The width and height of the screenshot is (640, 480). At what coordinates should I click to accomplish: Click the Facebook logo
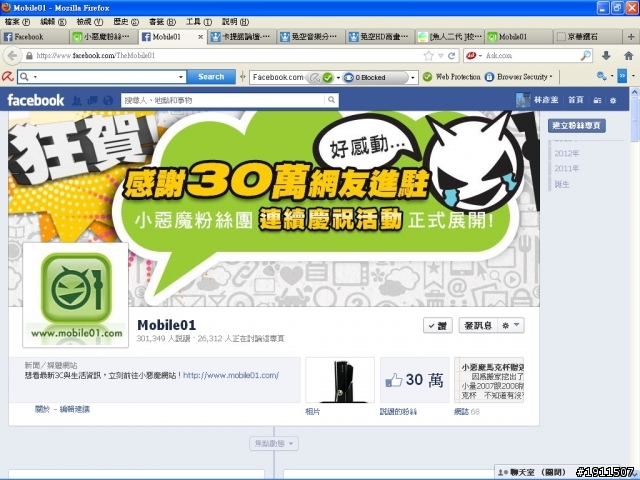pyautogui.click(x=36, y=100)
